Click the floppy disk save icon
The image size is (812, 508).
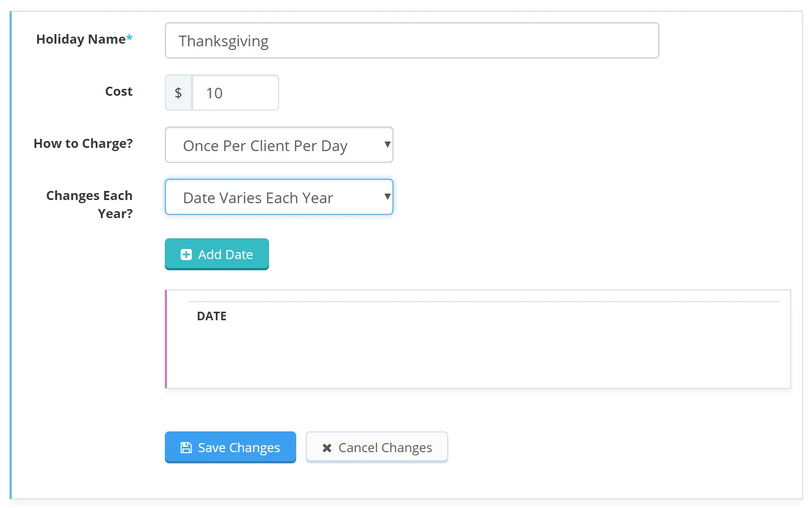click(x=186, y=447)
